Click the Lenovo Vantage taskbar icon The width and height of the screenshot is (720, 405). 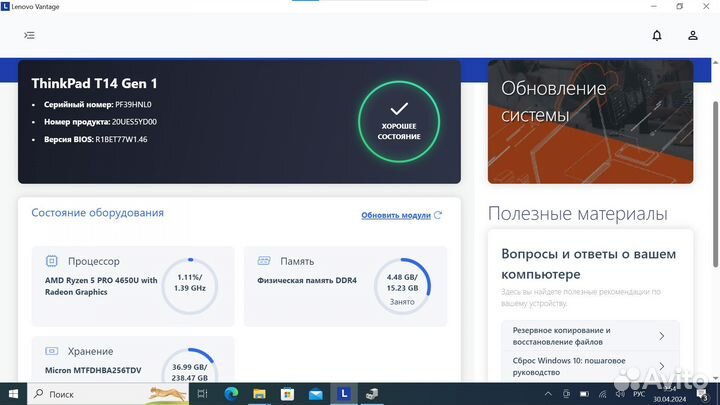coord(344,394)
